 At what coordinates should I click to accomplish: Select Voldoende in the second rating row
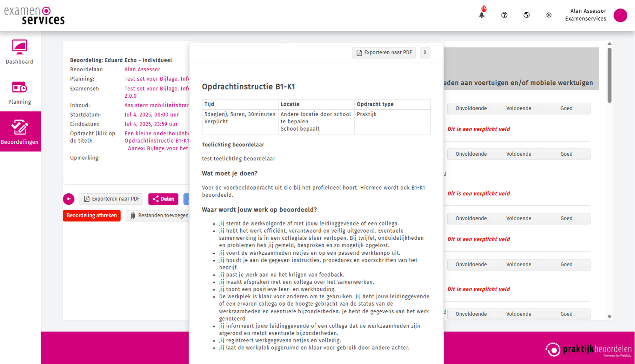click(518, 154)
